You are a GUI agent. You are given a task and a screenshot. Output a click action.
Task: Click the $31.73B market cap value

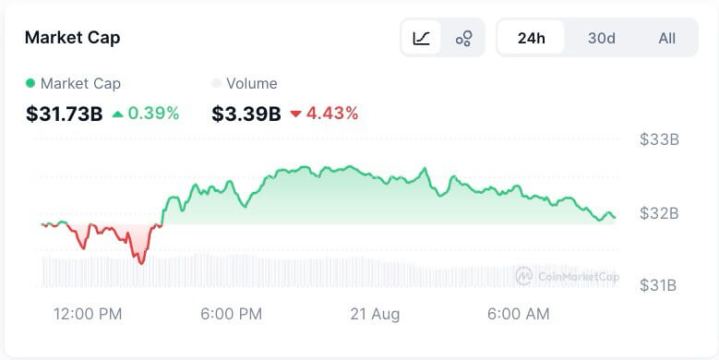pos(64,114)
